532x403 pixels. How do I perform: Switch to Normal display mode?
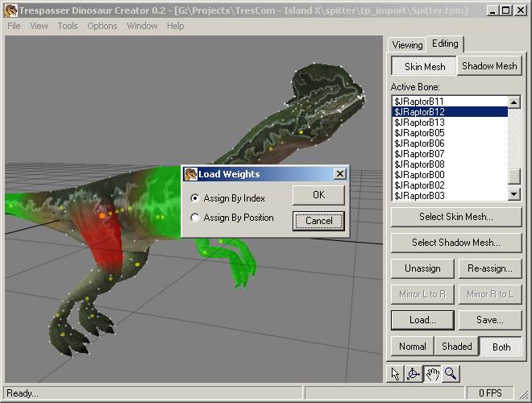[412, 347]
